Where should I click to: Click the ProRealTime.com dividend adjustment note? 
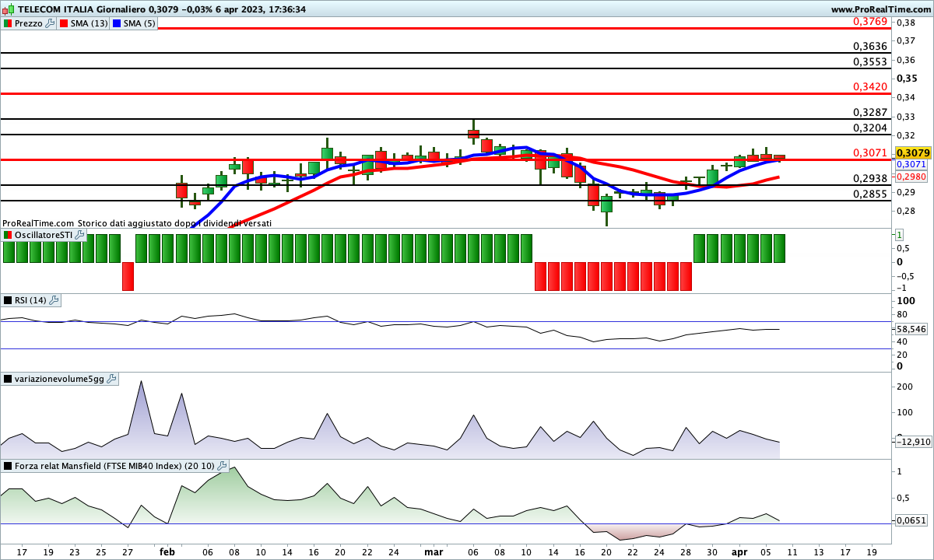tap(137, 223)
